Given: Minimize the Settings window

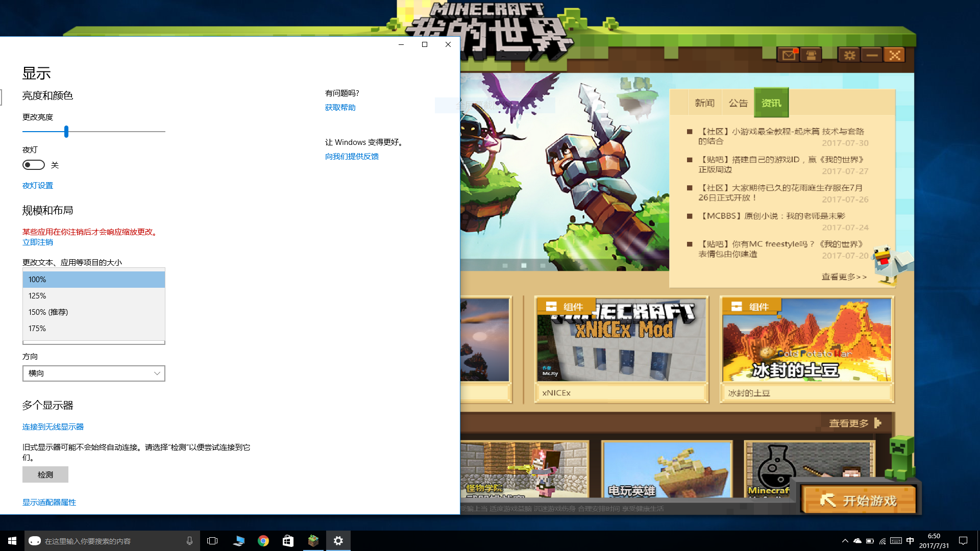Looking at the screenshot, I should click(401, 44).
